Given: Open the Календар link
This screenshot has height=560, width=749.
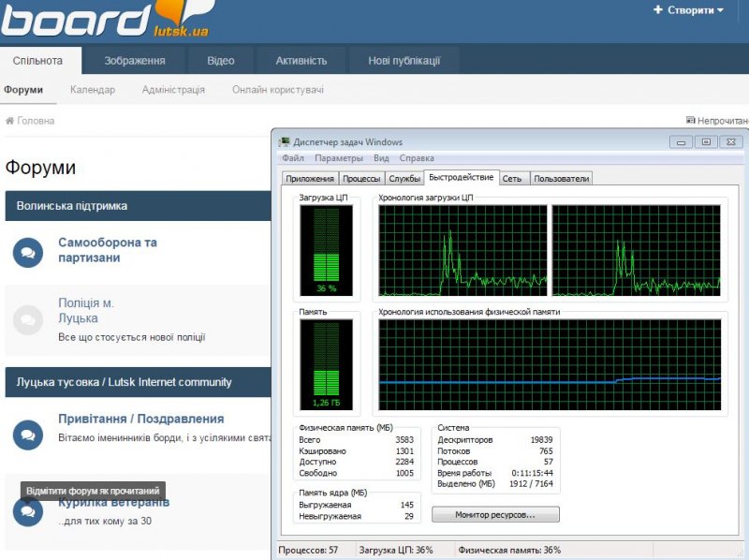Looking at the screenshot, I should 93,90.
